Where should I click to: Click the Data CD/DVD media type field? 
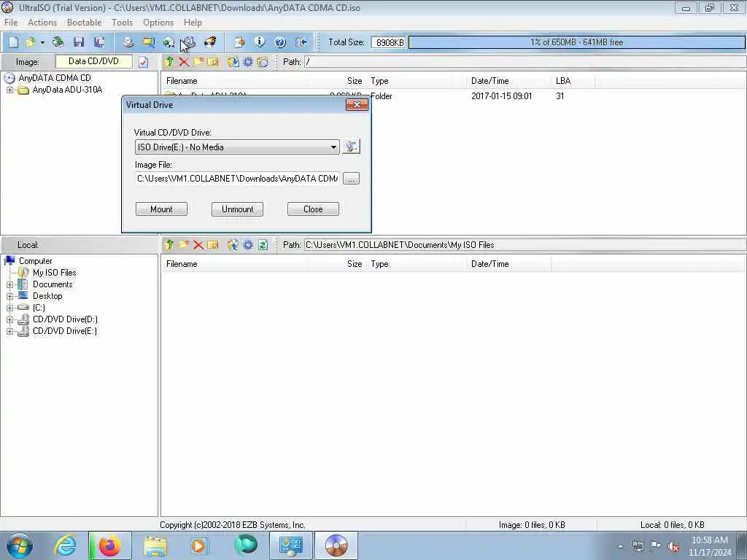coord(94,61)
